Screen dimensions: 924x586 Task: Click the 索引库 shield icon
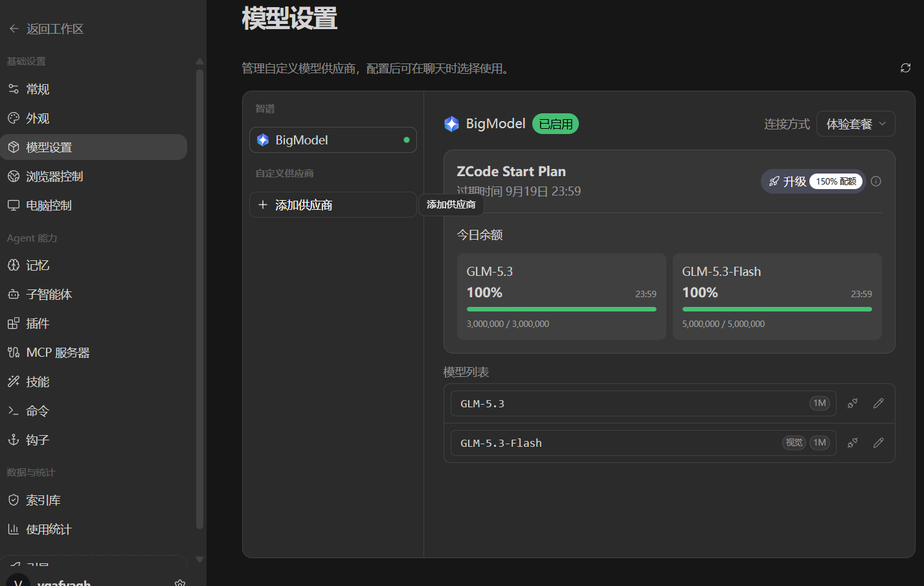(14, 500)
